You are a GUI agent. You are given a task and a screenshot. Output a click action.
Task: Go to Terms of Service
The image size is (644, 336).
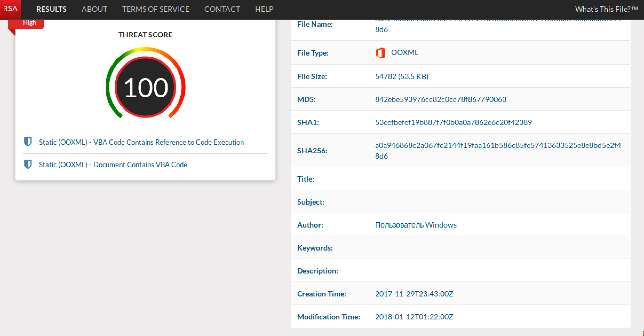tap(156, 9)
